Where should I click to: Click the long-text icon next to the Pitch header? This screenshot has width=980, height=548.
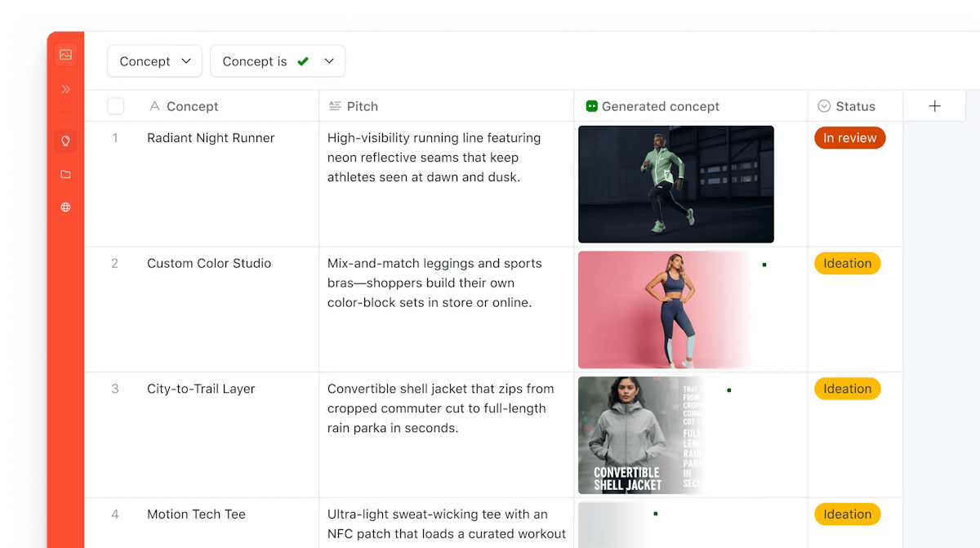(x=335, y=106)
